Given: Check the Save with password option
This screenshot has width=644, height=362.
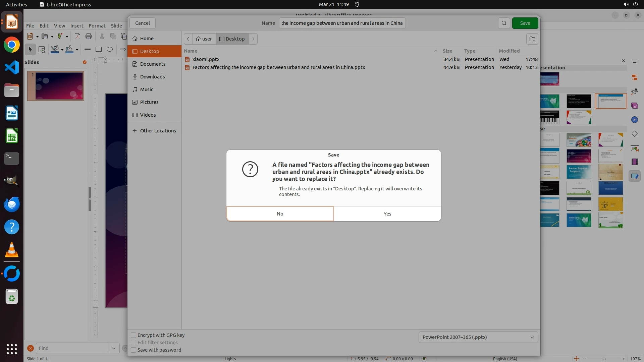Looking at the screenshot, I should pos(133,350).
